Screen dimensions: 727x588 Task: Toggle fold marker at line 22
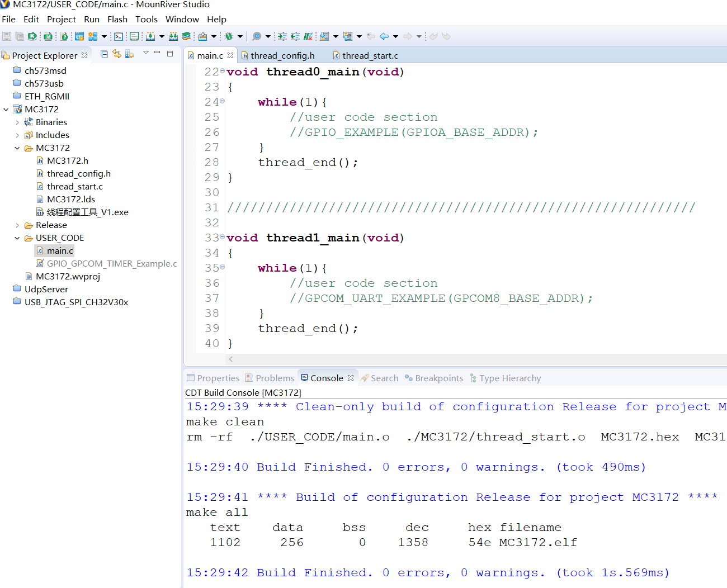click(x=223, y=71)
